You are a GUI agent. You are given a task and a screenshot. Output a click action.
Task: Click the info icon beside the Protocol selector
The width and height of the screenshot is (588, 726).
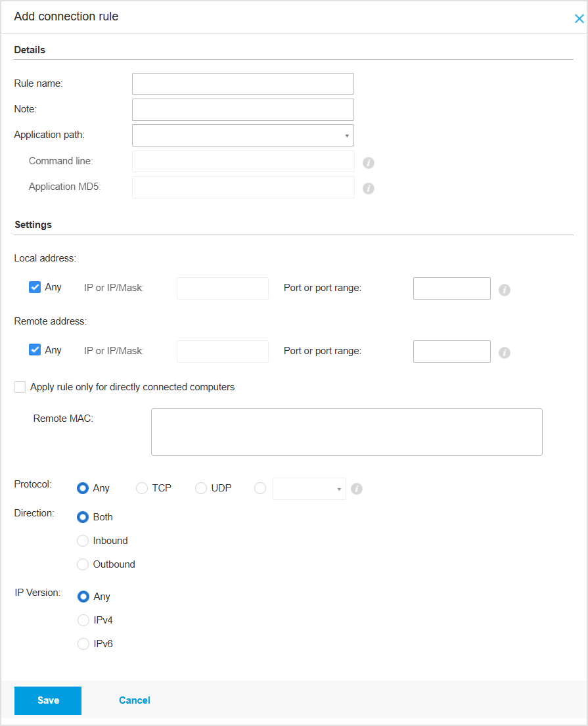tap(357, 489)
